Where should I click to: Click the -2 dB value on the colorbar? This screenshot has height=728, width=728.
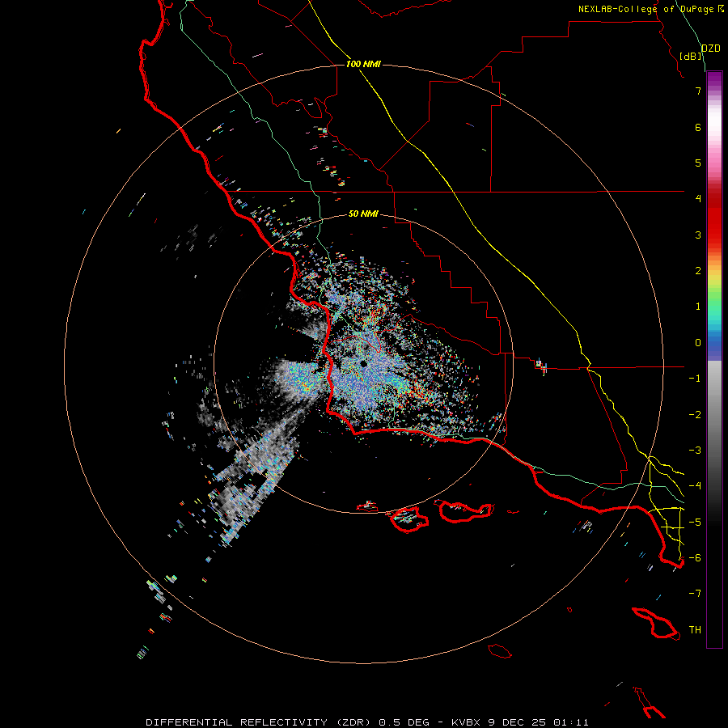coord(695,415)
